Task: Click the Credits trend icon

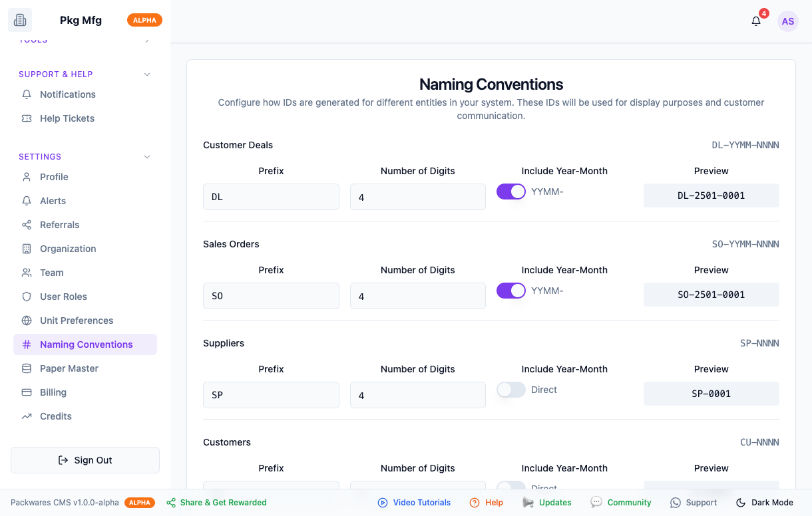Action: click(27, 416)
